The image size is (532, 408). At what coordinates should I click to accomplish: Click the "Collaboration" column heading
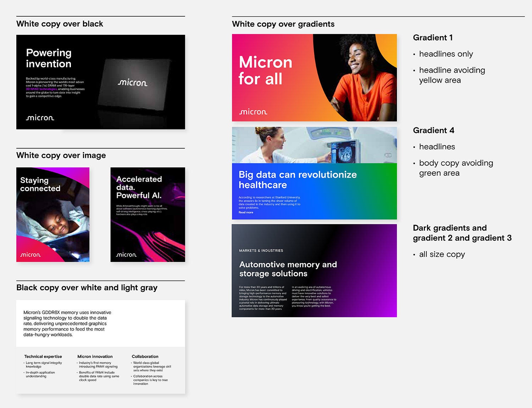point(145,357)
